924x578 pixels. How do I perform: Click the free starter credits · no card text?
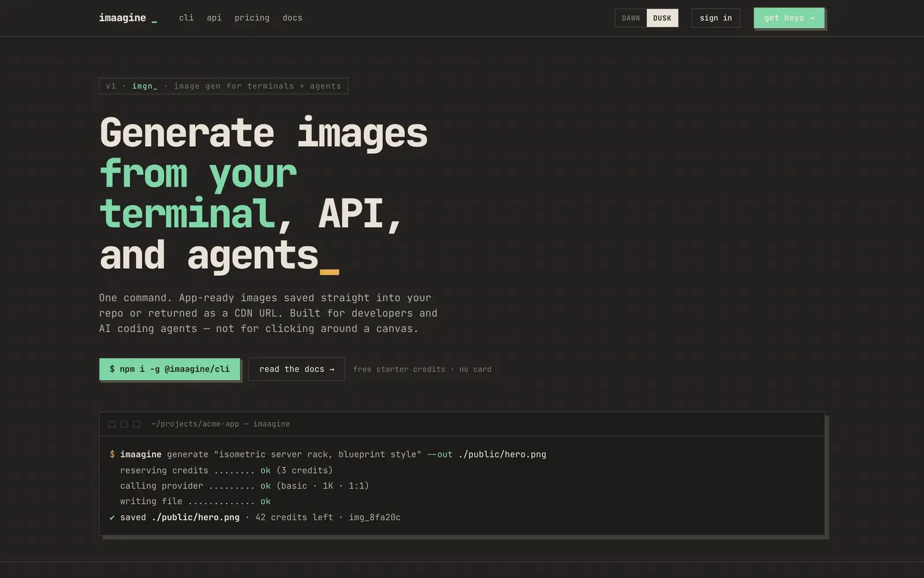(422, 369)
